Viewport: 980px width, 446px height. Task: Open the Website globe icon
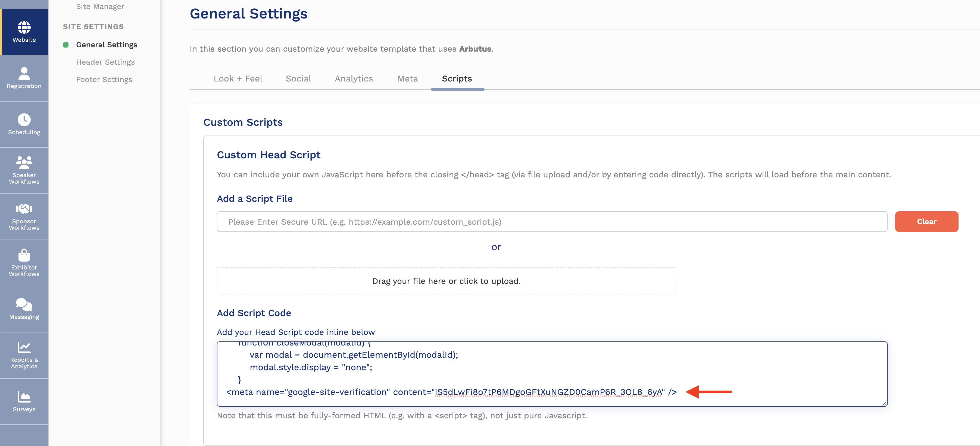pos(24,27)
